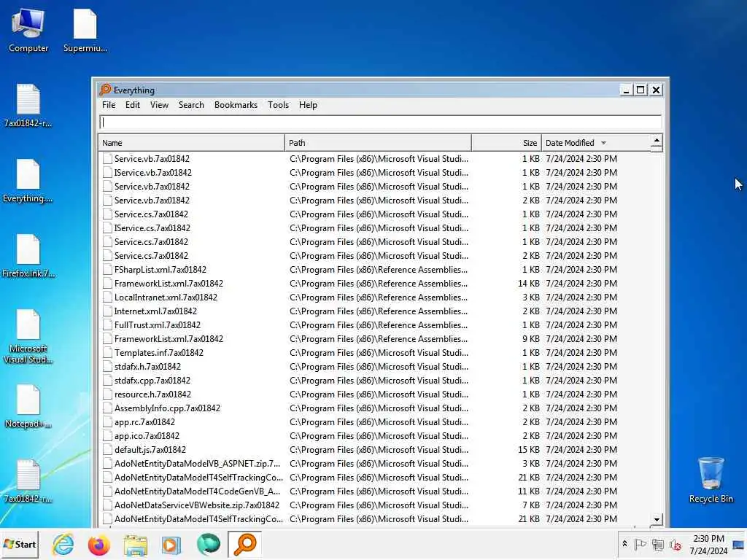
Task: Select the file icon of LocalIntranet.xml.7ax01842
Action: coord(108,297)
